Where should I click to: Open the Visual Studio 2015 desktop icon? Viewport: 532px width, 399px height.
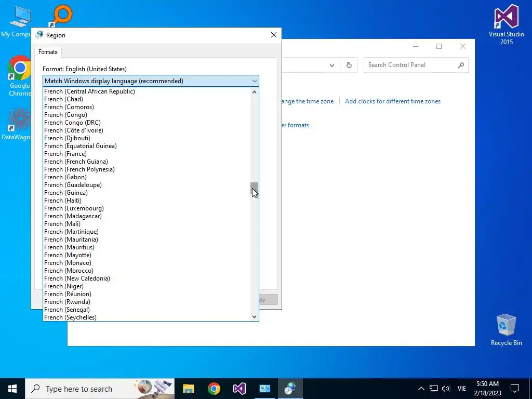pos(506,24)
